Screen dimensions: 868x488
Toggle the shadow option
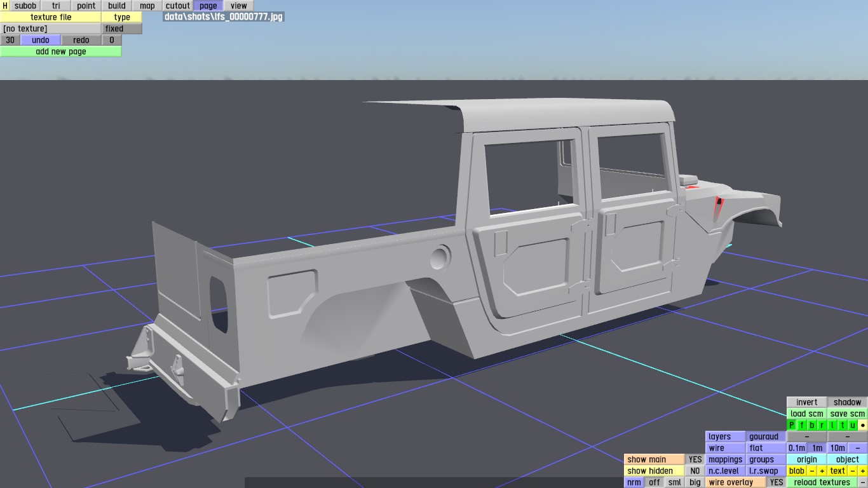[848, 402]
